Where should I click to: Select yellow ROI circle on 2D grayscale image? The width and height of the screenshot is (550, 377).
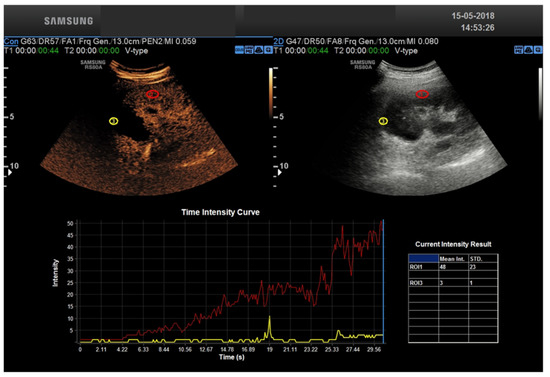click(x=383, y=121)
